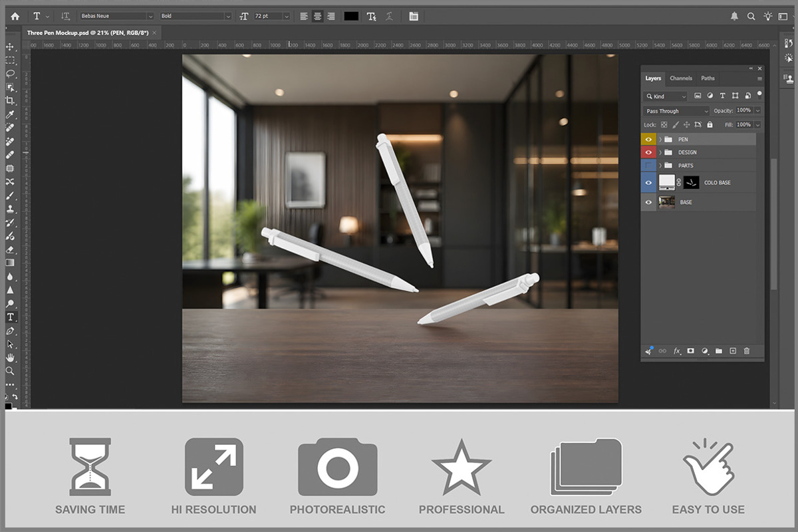Hide the BASE layer
The height and width of the screenshot is (532, 798).
click(648, 202)
